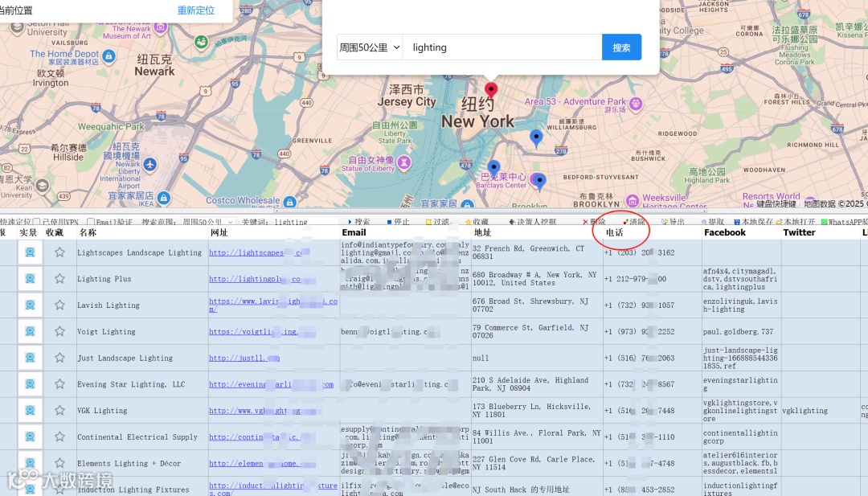The image size is (868, 496).
Task: Click the 本地保存 toolbar item
Action: click(x=753, y=222)
